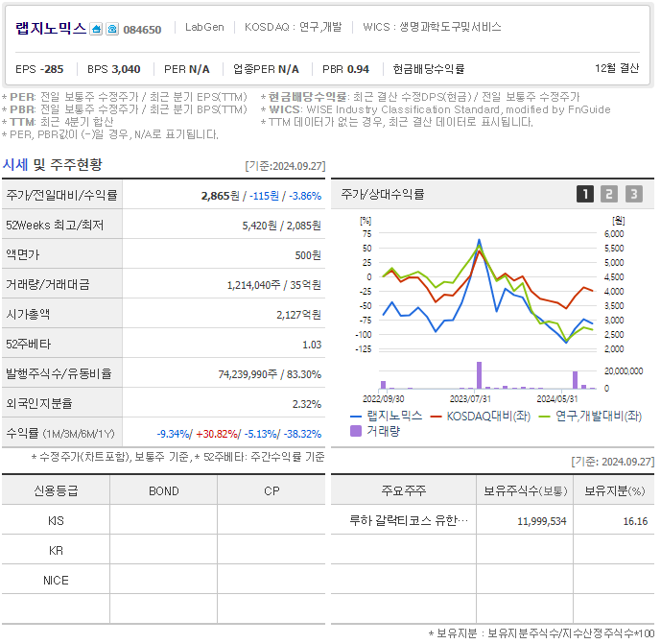Click WICS : 생명과학도구및서비스 classification
Viewport: 661px width, 644px height.
tap(432, 27)
